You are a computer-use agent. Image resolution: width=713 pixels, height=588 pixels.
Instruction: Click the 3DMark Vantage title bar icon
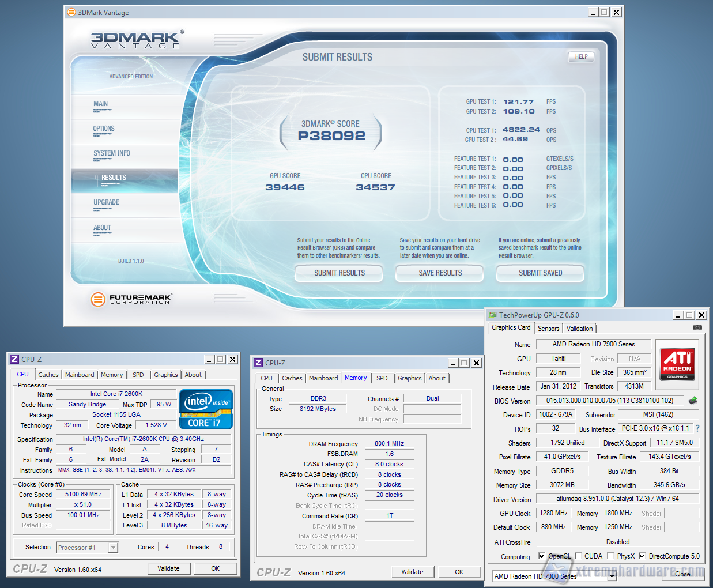pyautogui.click(x=71, y=12)
